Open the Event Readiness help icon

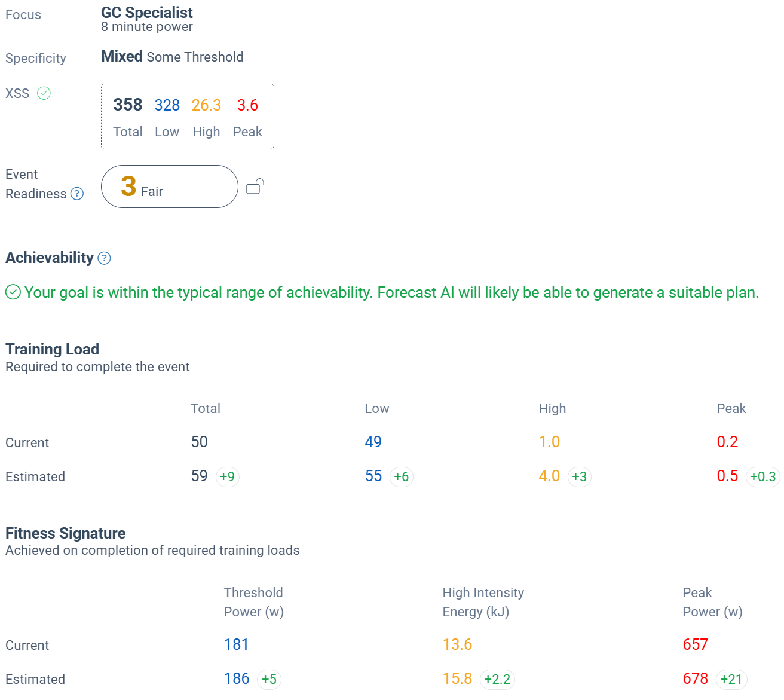pos(77,194)
